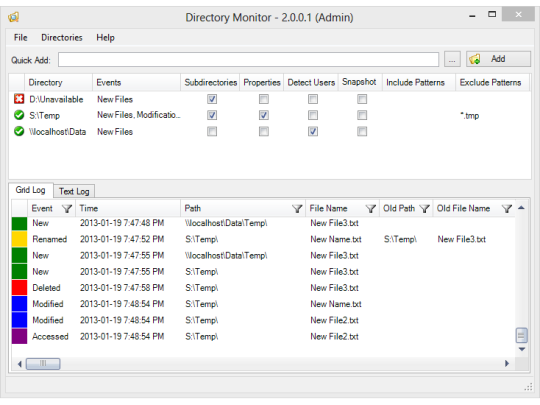
Task: Click the Include Patterns column header
Action: click(x=419, y=82)
